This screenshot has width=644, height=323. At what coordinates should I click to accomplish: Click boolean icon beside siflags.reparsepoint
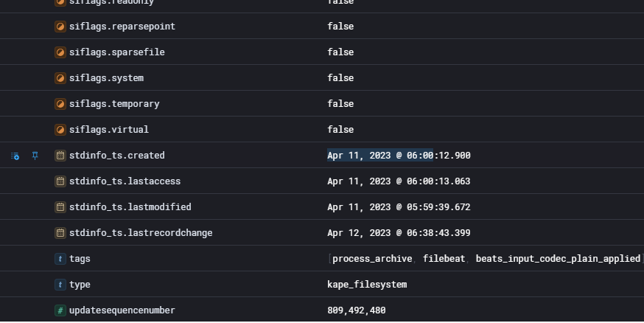coord(60,27)
